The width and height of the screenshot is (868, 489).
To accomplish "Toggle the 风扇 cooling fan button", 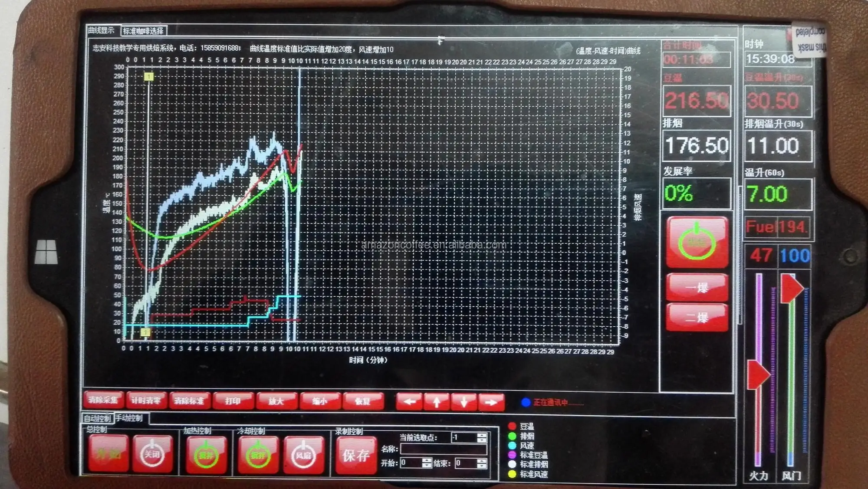I will pos(303,455).
